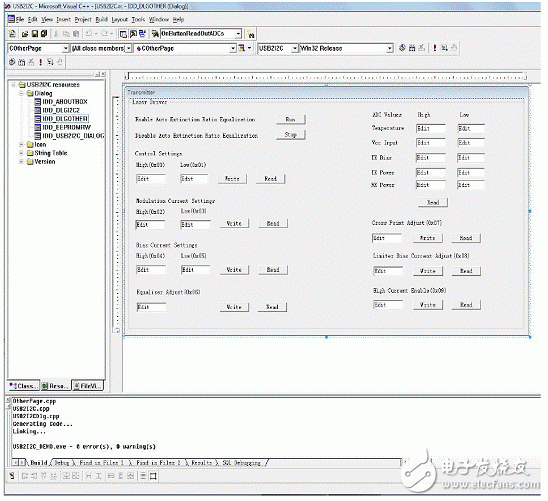
Task: Click the Cut scissors toolbar icon
Action: click(56, 34)
